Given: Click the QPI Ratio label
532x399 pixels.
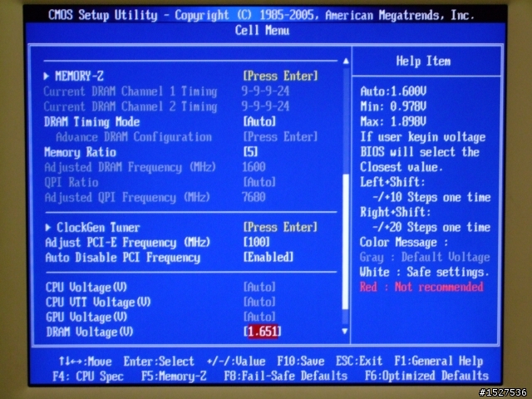Looking at the screenshot, I should click(71, 183).
